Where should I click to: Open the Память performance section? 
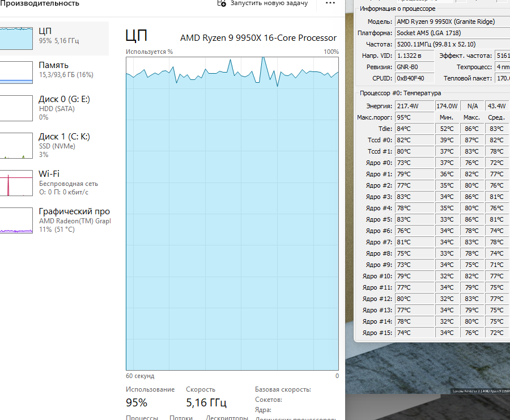pos(54,70)
